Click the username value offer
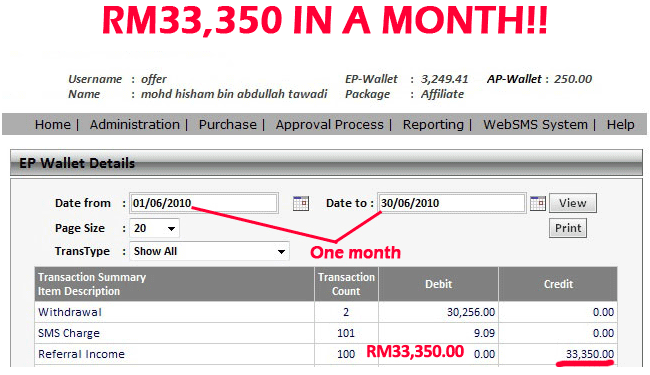Screen dimensions: 650x375 (154, 79)
